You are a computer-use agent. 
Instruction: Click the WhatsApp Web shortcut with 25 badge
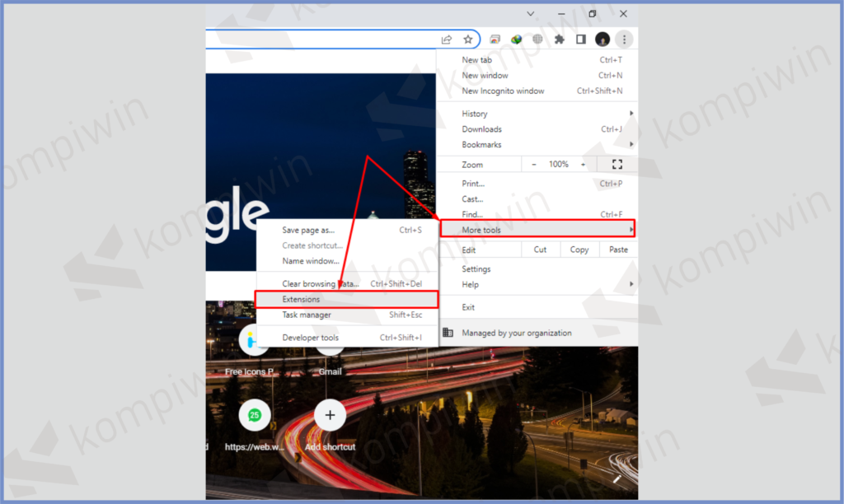(255, 415)
